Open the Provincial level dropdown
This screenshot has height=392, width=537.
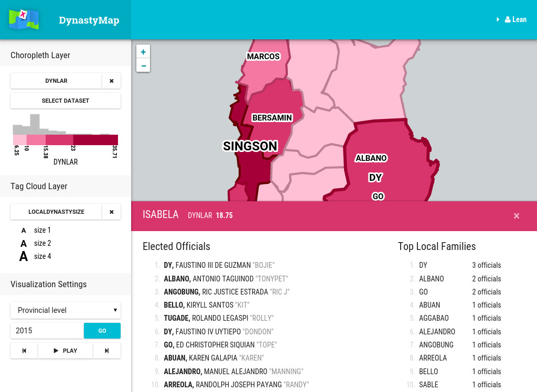pos(66,310)
